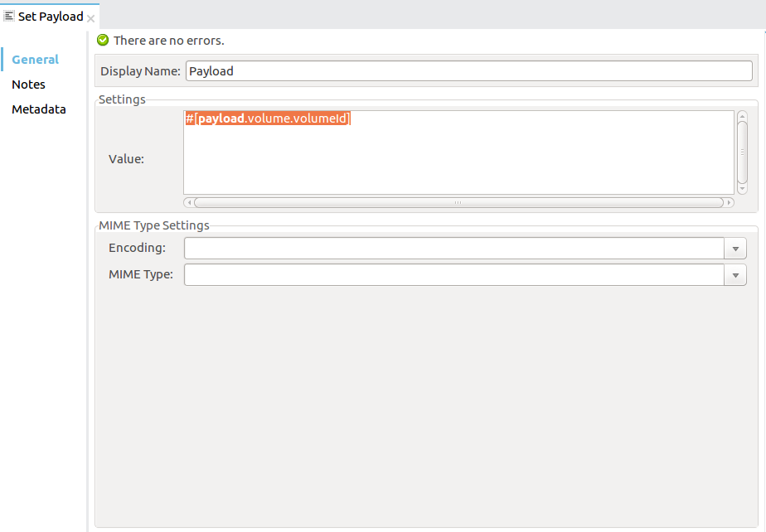Click inside the Encoding combo box field
The width and height of the screenshot is (766, 532).
[x=453, y=249]
